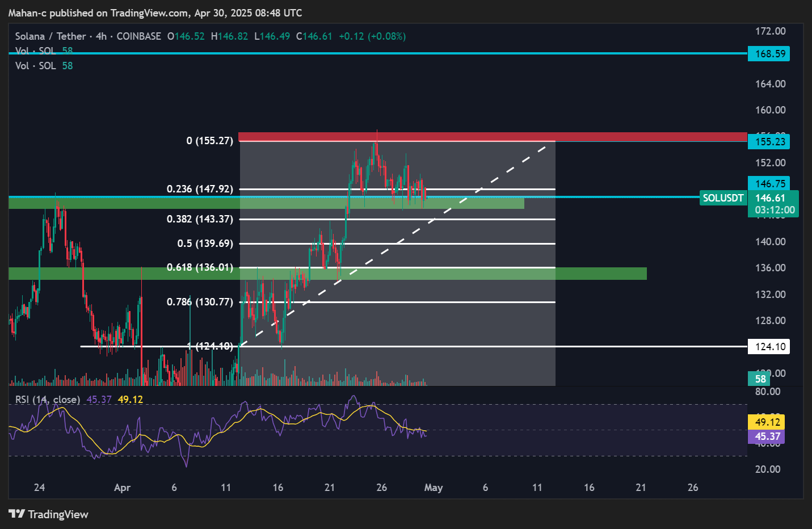Click the first Vol · SOL legend
The image size is (812, 529).
pos(35,51)
